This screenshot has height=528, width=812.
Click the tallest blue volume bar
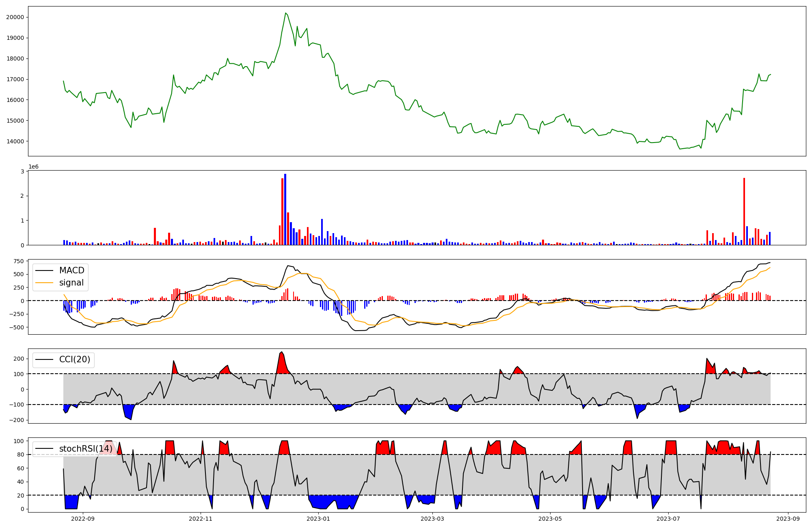click(x=285, y=209)
